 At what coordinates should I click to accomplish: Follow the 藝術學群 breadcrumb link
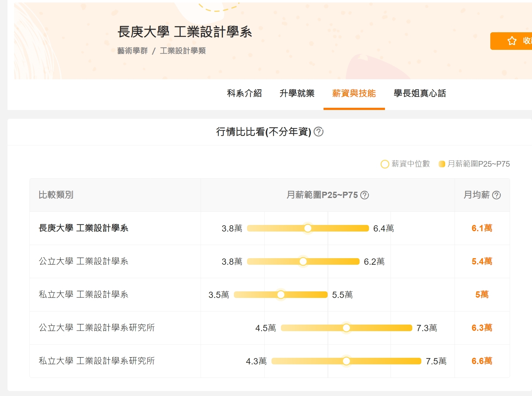pyautogui.click(x=132, y=51)
